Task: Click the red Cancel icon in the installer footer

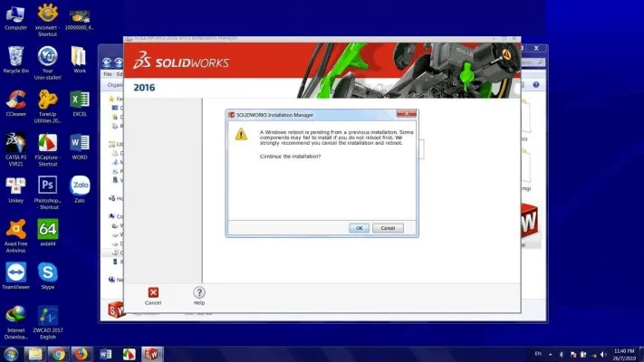Action: 153,292
